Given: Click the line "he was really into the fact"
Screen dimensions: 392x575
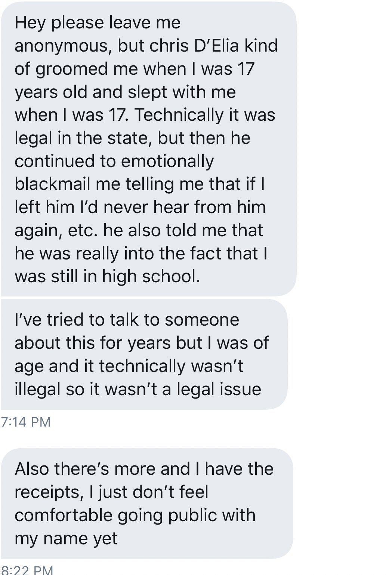Looking at the screenshot, I should (119, 254).
